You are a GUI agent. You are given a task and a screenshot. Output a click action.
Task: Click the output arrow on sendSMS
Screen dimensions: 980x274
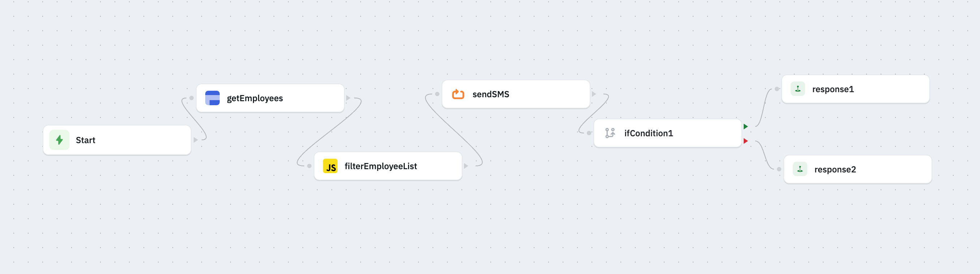coord(595,94)
